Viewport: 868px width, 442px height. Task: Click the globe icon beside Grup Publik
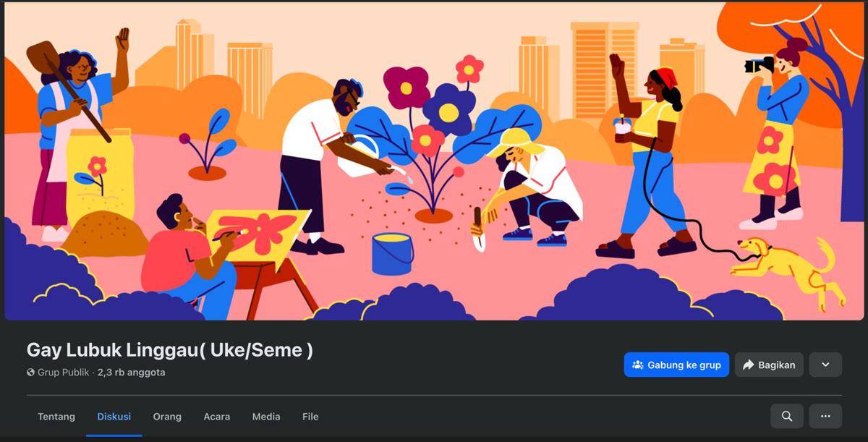pyautogui.click(x=30, y=373)
